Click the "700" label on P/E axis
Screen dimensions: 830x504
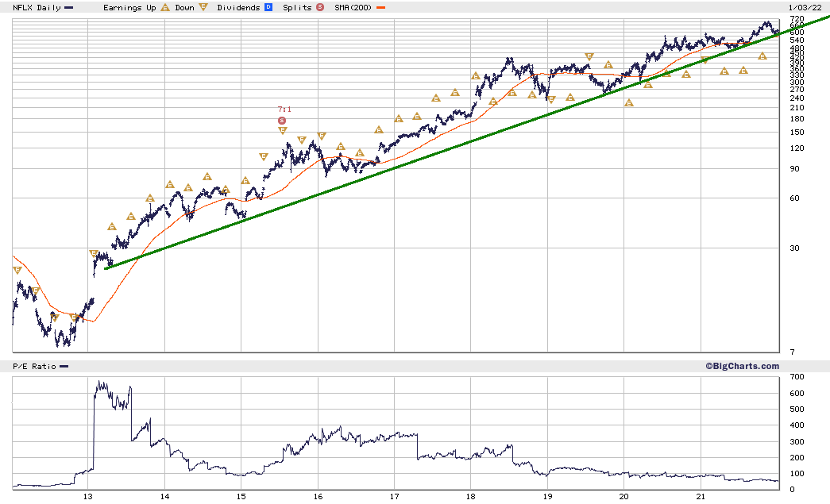click(x=797, y=377)
